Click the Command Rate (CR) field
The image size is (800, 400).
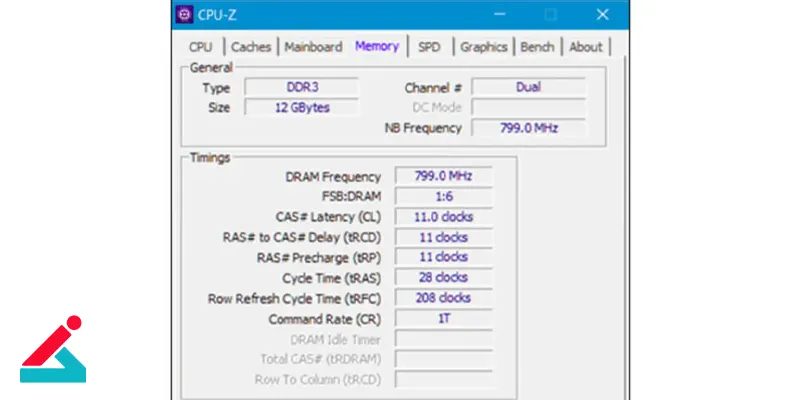pos(442,318)
